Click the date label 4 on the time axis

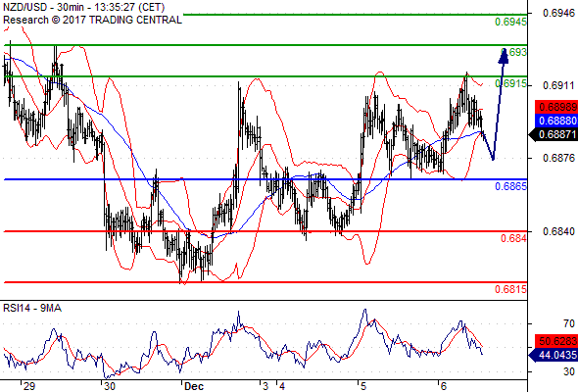coord(282,386)
